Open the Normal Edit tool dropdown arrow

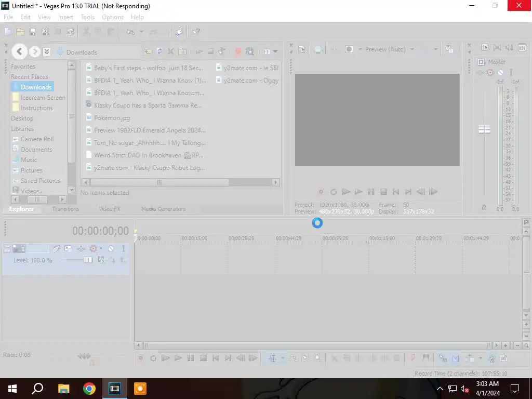(x=282, y=358)
